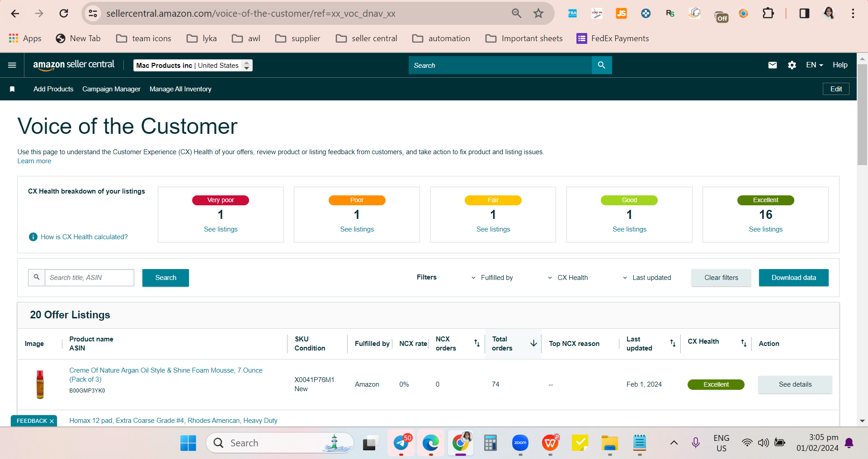Expand the Fulfilled by filter
Screen dimensions: 868x459
pyautogui.click(x=492, y=278)
